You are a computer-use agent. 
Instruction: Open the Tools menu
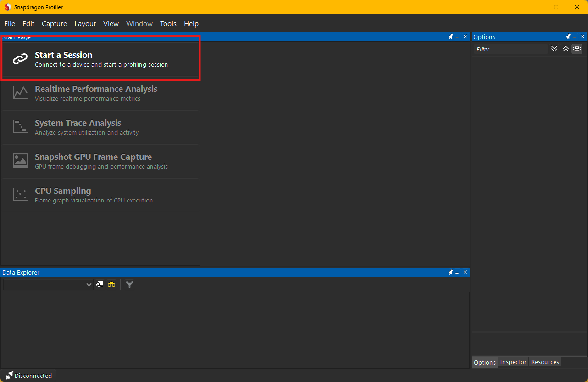click(168, 24)
